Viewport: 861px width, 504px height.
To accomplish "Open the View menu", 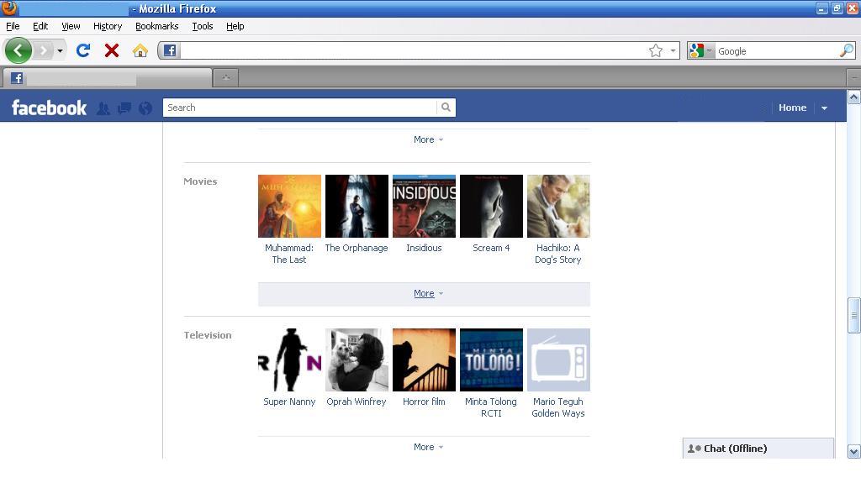I will [71, 26].
